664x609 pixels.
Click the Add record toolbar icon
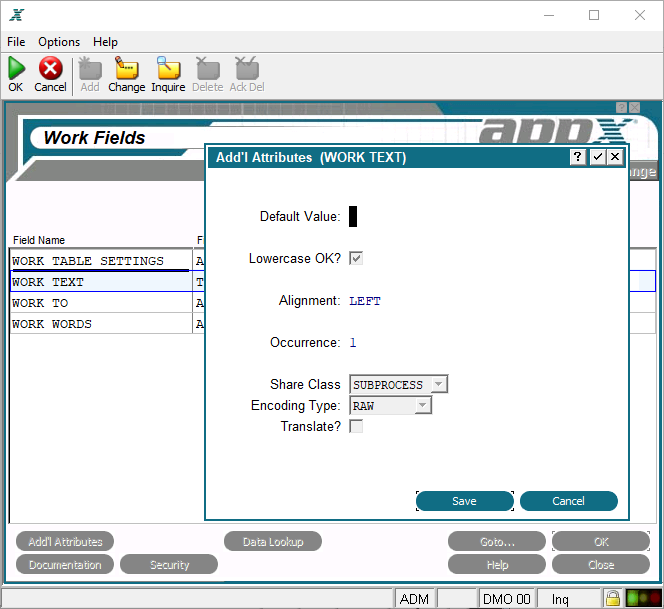pyautogui.click(x=90, y=68)
